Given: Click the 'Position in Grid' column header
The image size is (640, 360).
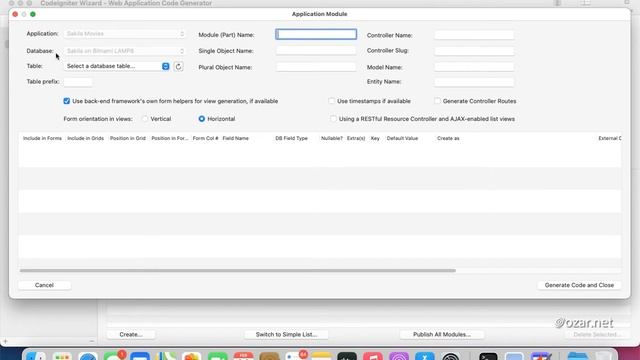Looking at the screenshot, I should (128, 138).
